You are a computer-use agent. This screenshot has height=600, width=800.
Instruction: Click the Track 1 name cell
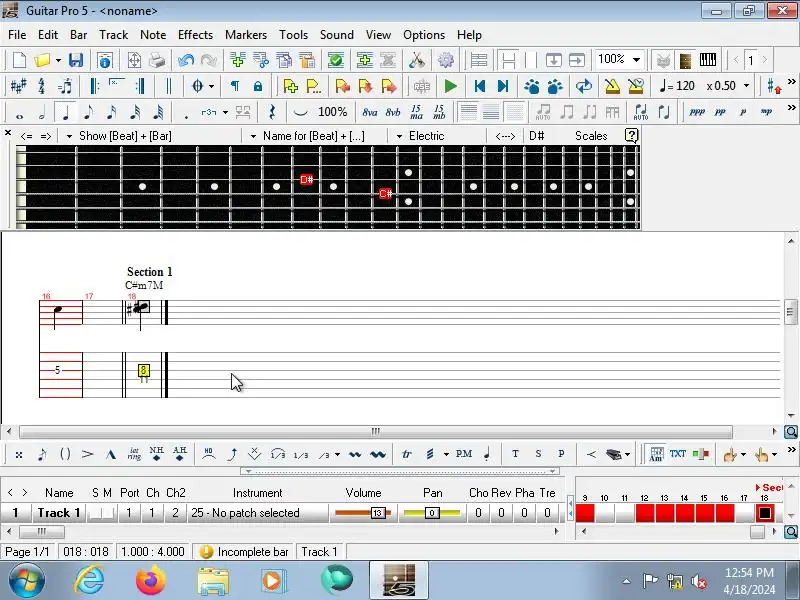pyautogui.click(x=59, y=513)
